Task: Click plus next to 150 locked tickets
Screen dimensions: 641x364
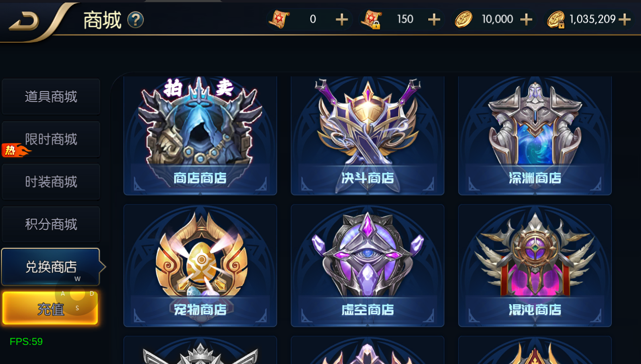Action: 434,20
